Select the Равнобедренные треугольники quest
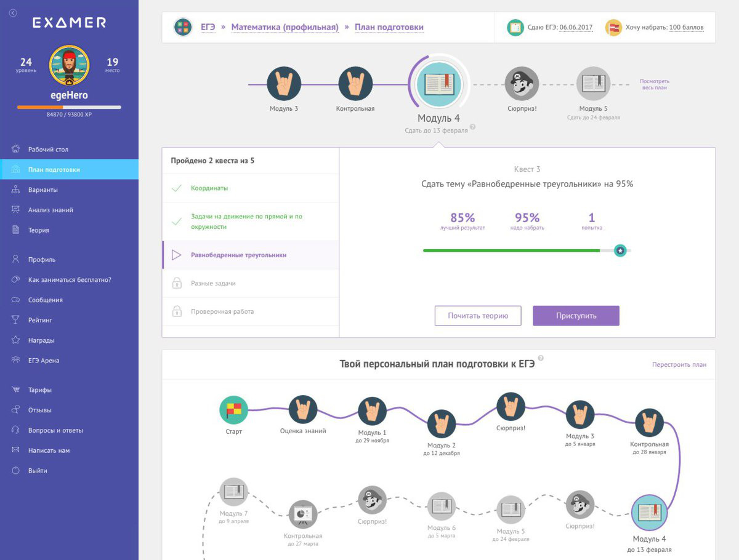739x560 pixels. pos(238,255)
